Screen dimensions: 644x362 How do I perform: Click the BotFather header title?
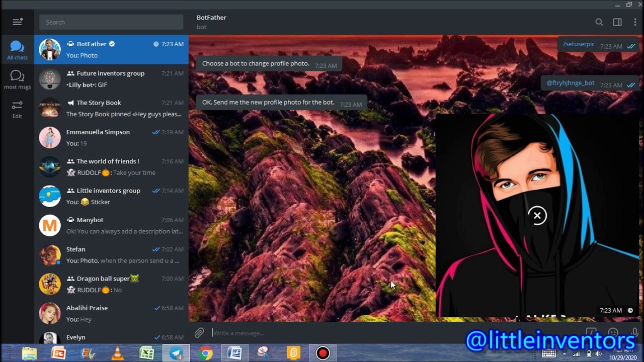coord(211,18)
